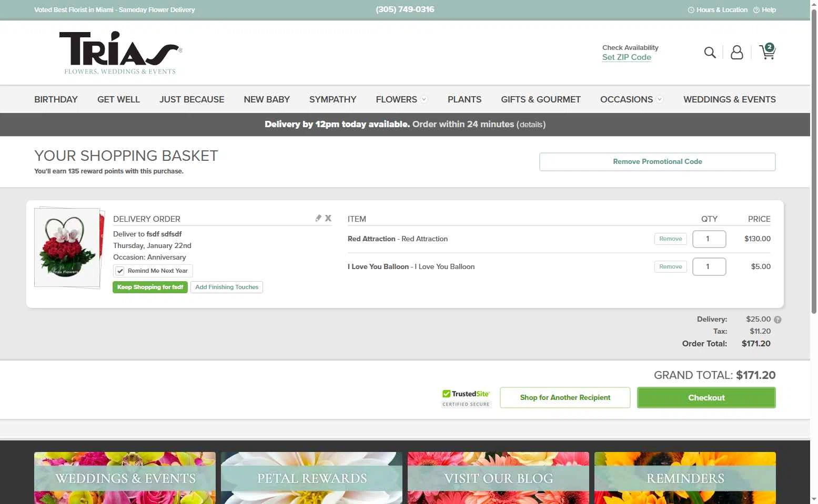Open Weddings & Events menu item
This screenshot has height=504, width=818.
(729, 99)
